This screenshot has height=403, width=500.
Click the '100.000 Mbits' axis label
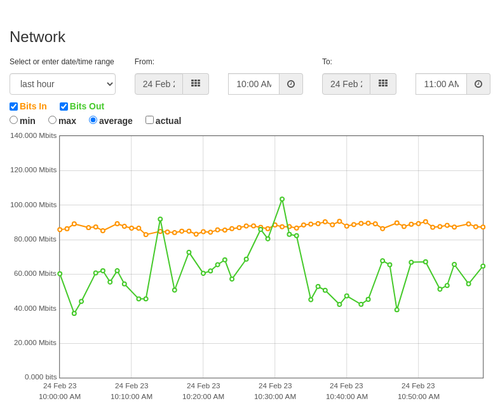point(33,205)
